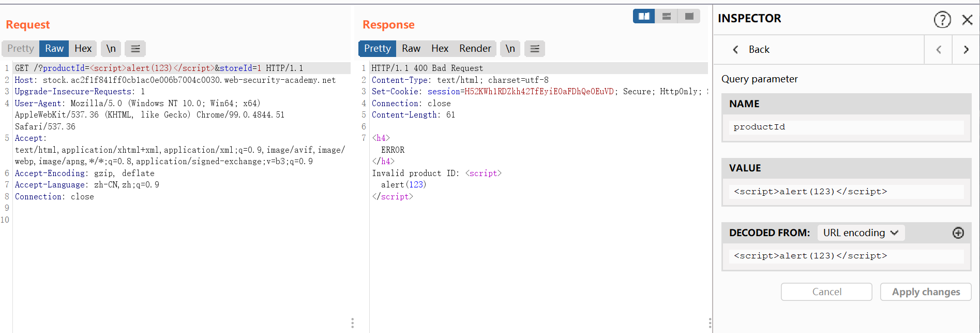Click request Connection: close line
The image size is (980, 333).
pyautogui.click(x=54, y=197)
